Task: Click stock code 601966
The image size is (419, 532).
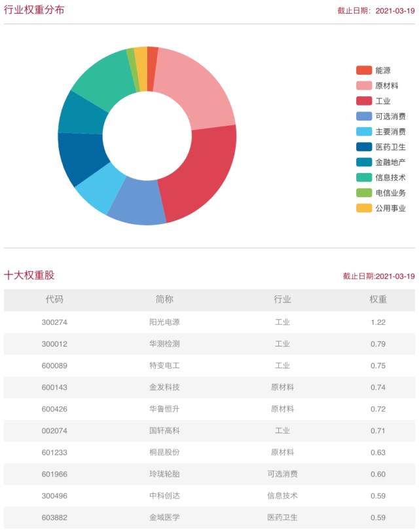Action: 54,474
